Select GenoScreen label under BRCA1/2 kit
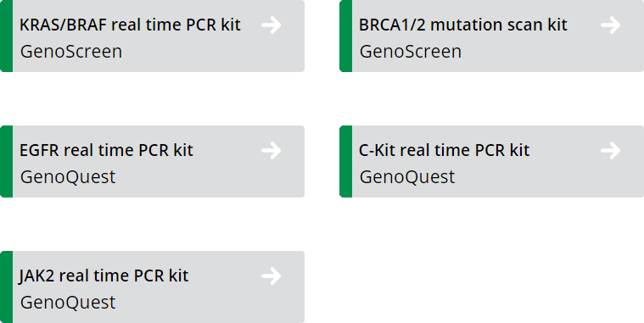644x323 pixels. (x=411, y=52)
